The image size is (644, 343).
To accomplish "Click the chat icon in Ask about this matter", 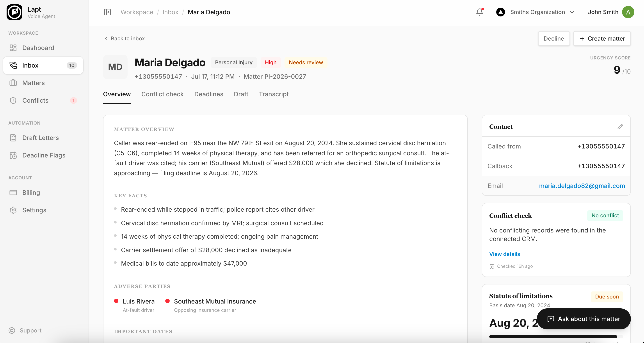I will pos(551,319).
